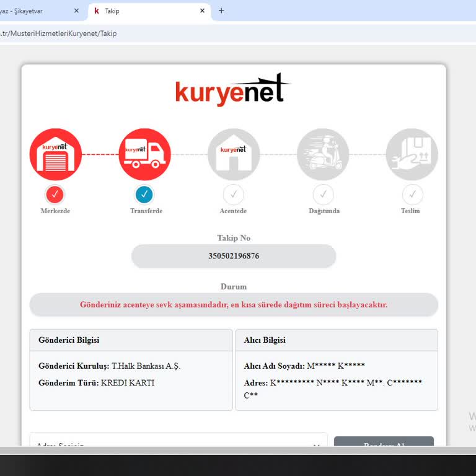Click the grey checkmark under Dağıtımda
The height and width of the screenshot is (476, 476).
coord(324,194)
